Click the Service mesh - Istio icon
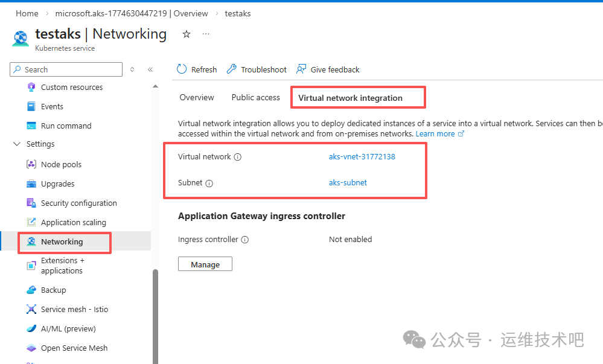The width and height of the screenshot is (603, 364). click(31, 309)
